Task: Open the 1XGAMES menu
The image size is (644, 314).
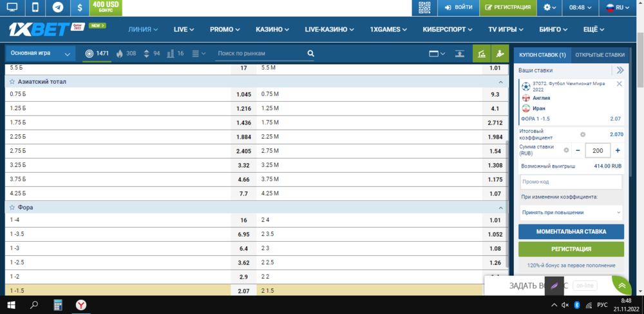Action: pos(388,30)
